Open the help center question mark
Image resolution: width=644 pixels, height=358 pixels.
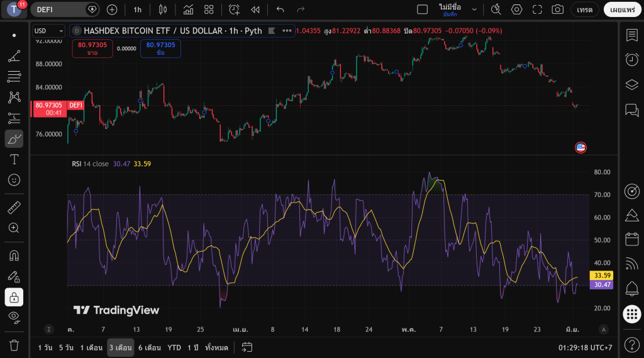[x=631, y=345]
